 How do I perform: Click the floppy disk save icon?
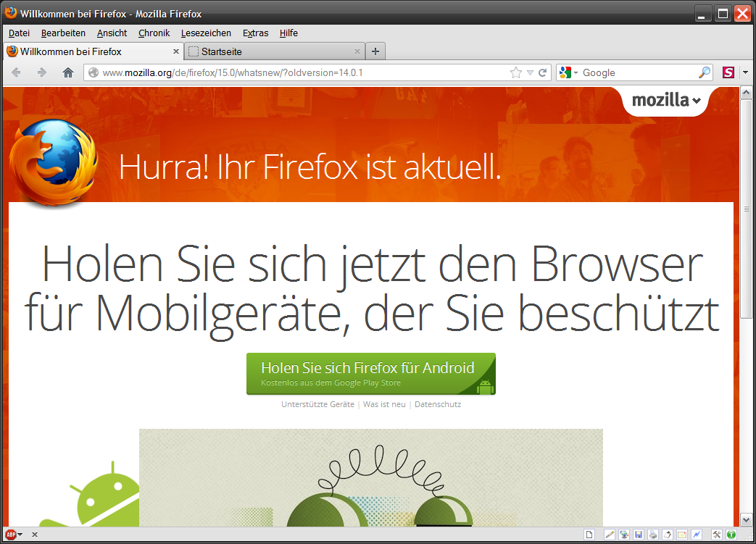(x=639, y=535)
